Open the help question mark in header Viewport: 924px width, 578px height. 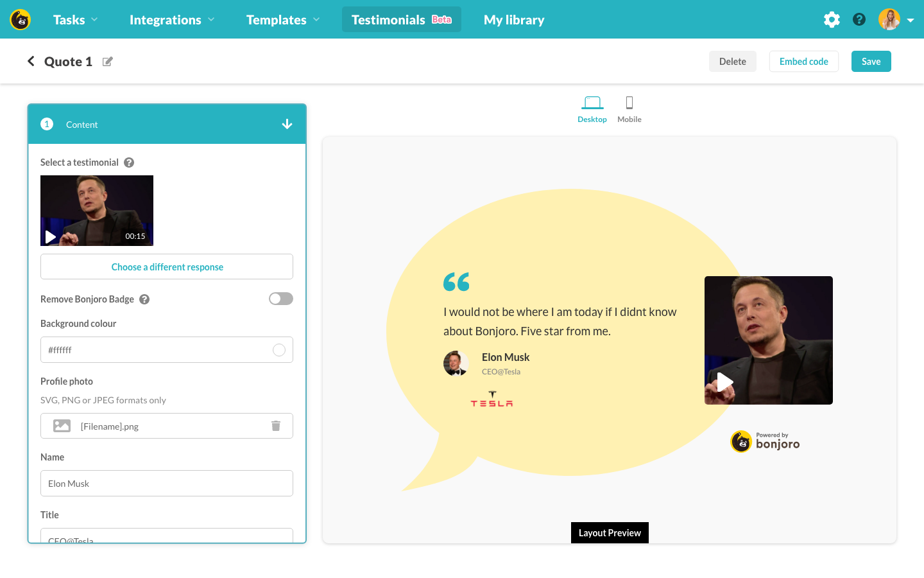(859, 19)
